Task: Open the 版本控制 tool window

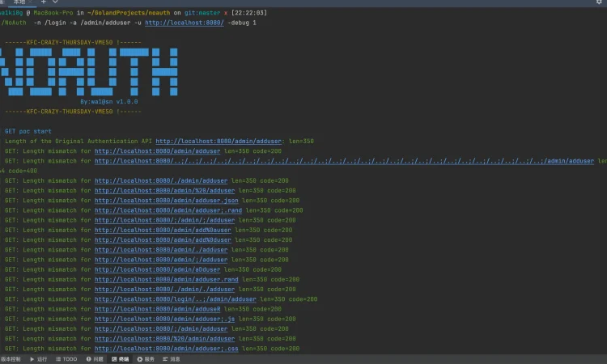Action: (11, 359)
